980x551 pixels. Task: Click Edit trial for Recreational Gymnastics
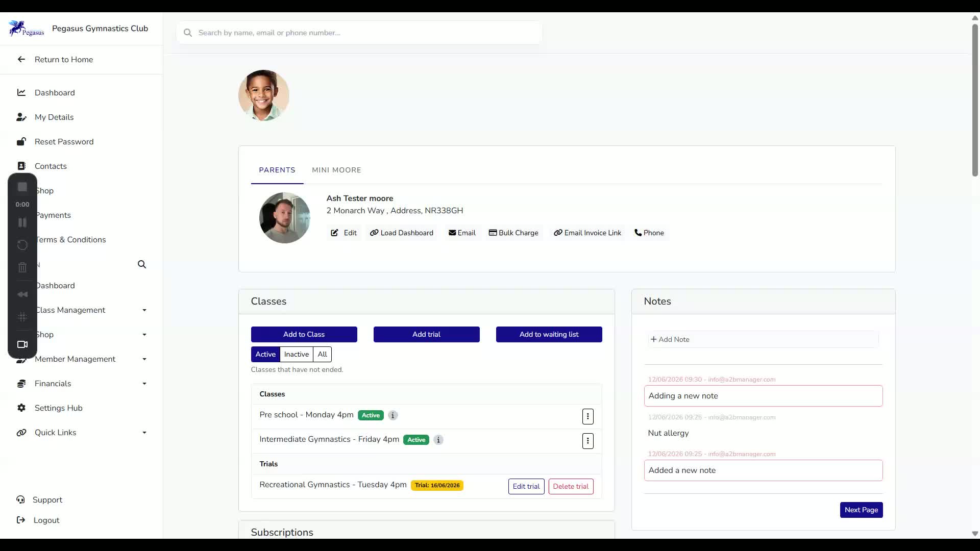tap(526, 486)
